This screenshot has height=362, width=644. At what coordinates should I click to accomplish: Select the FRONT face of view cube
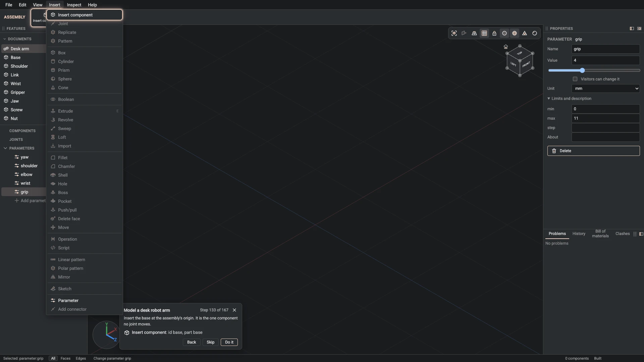[526, 64]
